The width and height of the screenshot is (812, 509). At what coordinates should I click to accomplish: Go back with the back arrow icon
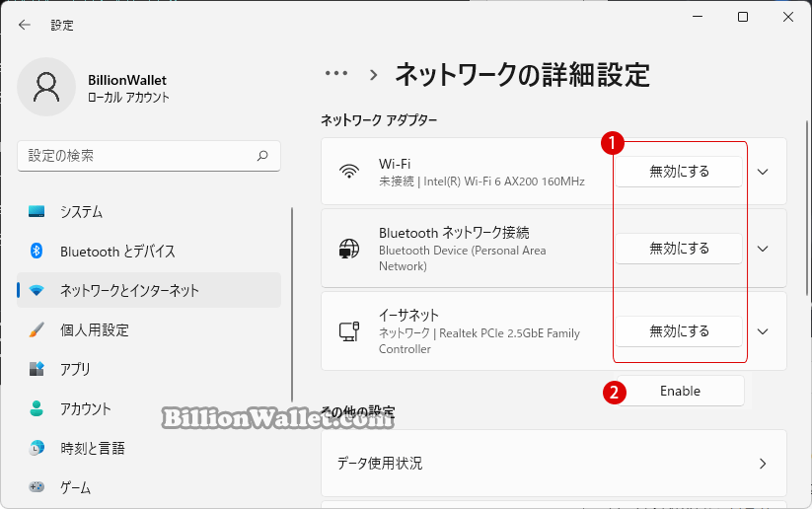coord(25,25)
